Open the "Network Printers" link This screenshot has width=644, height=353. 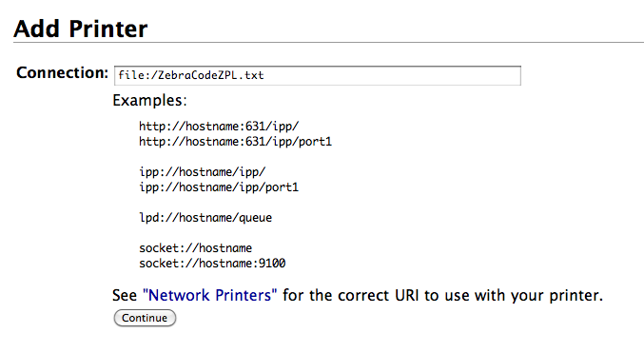tap(210, 295)
